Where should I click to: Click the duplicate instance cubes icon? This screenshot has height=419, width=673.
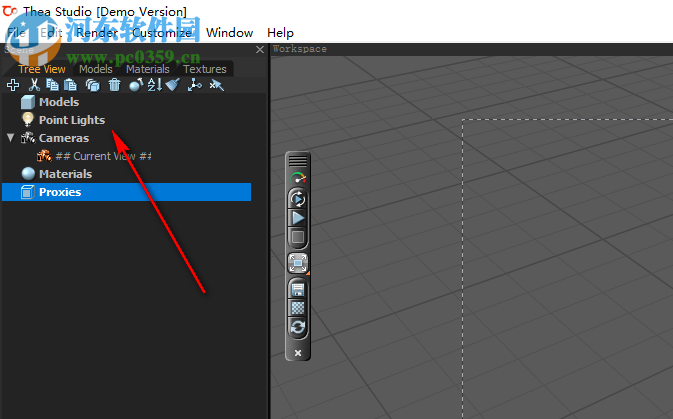[x=92, y=85]
